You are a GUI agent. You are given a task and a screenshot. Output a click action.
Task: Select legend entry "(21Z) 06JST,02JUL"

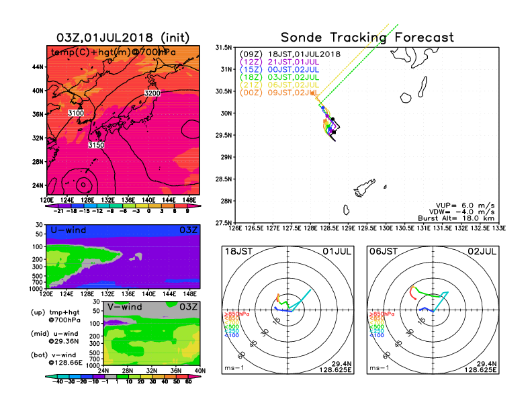279,85
